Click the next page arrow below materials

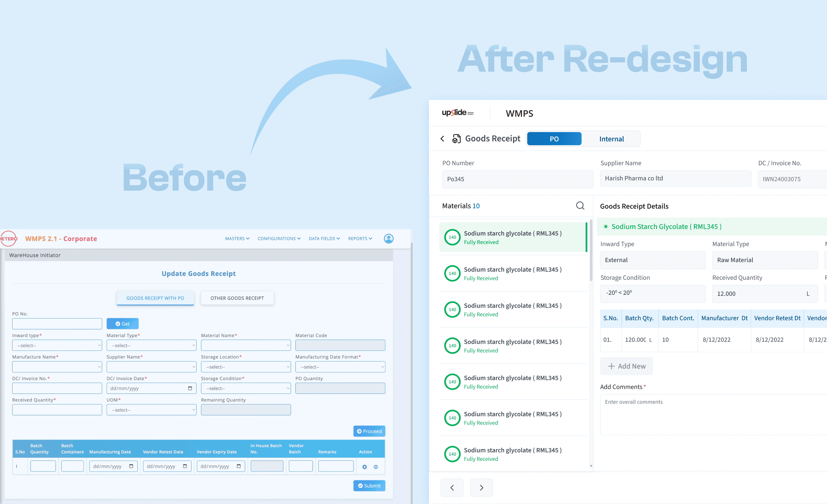481,487
